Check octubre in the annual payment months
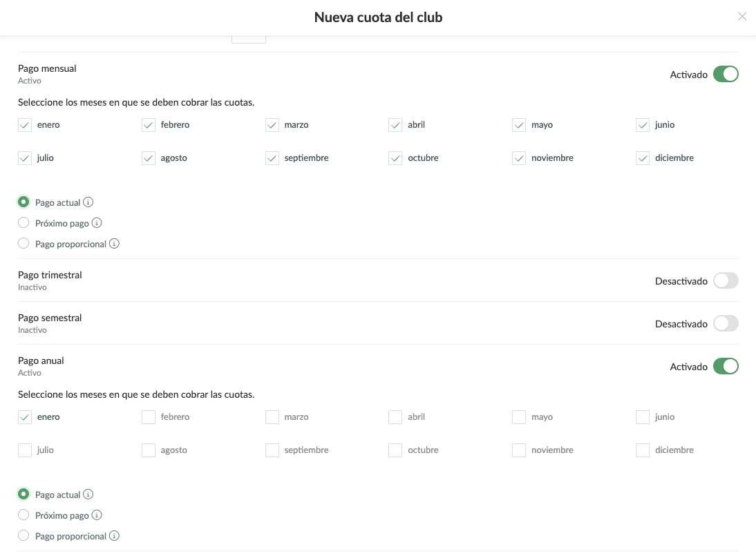The width and height of the screenshot is (756, 556). tap(395, 450)
